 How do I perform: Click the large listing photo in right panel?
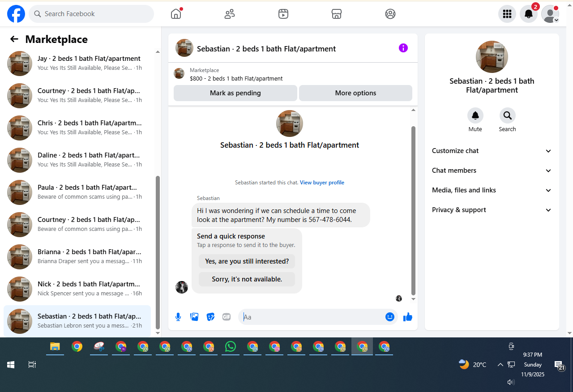492,57
